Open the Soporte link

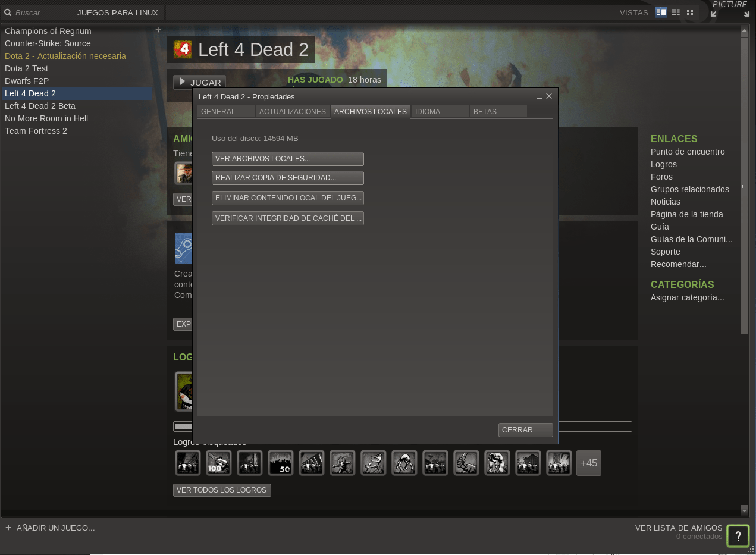(x=666, y=252)
